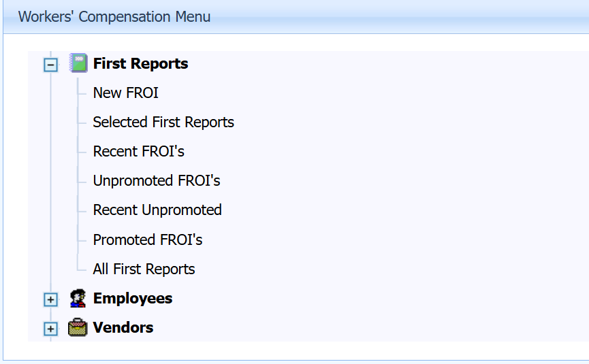Click the empty tree area right of Vendors
589x364 pixels.
click(x=375, y=328)
